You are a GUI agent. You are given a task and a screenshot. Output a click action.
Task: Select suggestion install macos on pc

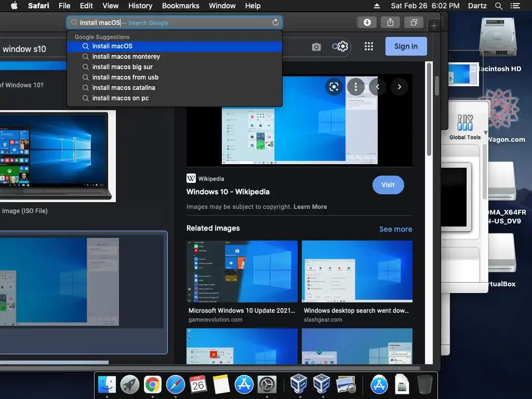pyautogui.click(x=175, y=98)
